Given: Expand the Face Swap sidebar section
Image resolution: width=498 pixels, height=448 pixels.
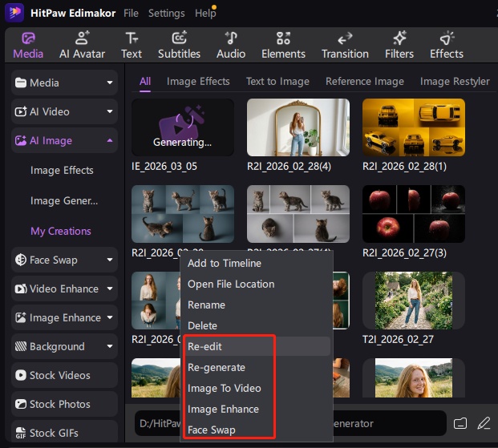Looking at the screenshot, I should click(64, 260).
